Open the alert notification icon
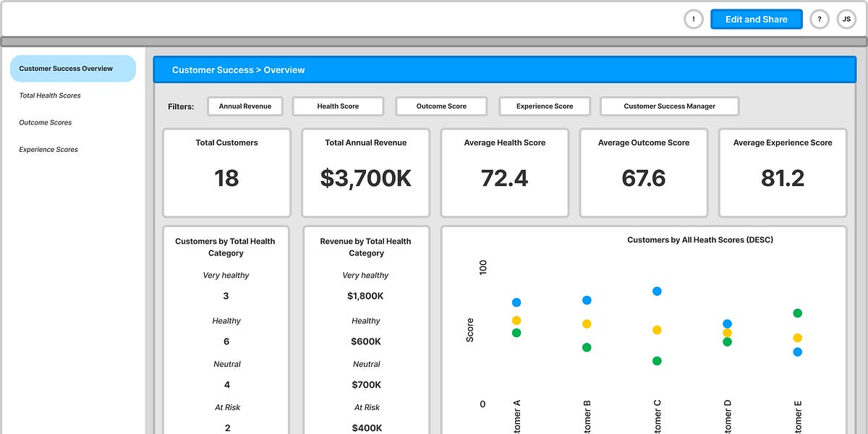The image size is (868, 434). [x=693, y=19]
